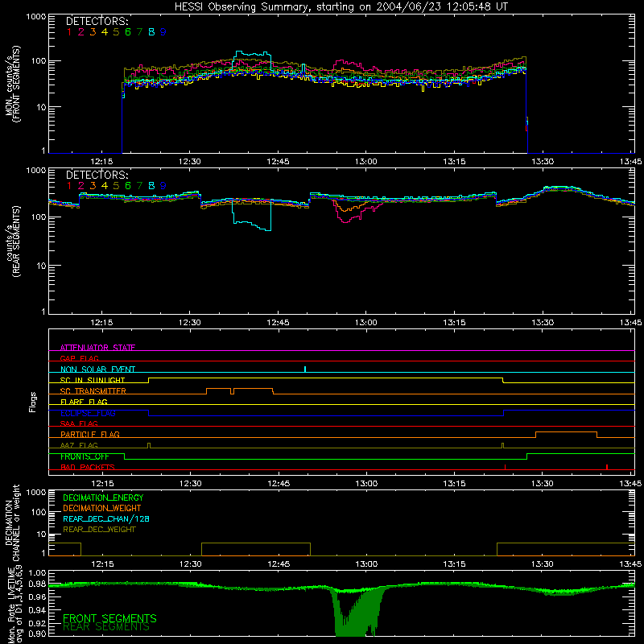Select detector 2 in front segments legend
The height and width of the screenshot is (644, 644).
81,32
